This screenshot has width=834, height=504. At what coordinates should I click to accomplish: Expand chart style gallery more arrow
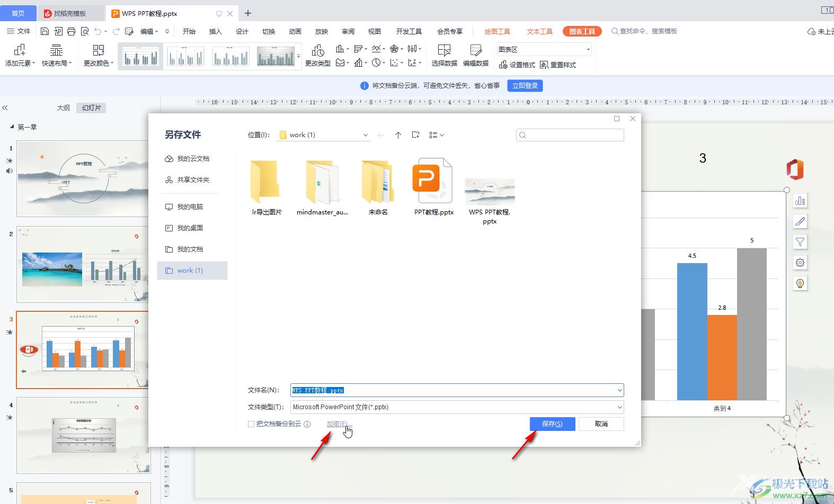299,56
